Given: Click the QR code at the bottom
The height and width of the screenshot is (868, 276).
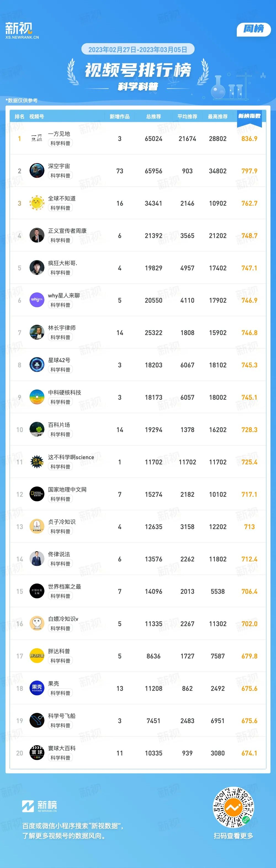Looking at the screenshot, I should (x=233, y=807).
